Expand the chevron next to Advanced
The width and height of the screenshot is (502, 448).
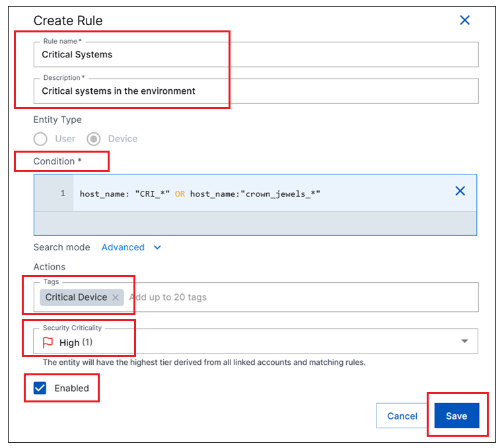[157, 248]
